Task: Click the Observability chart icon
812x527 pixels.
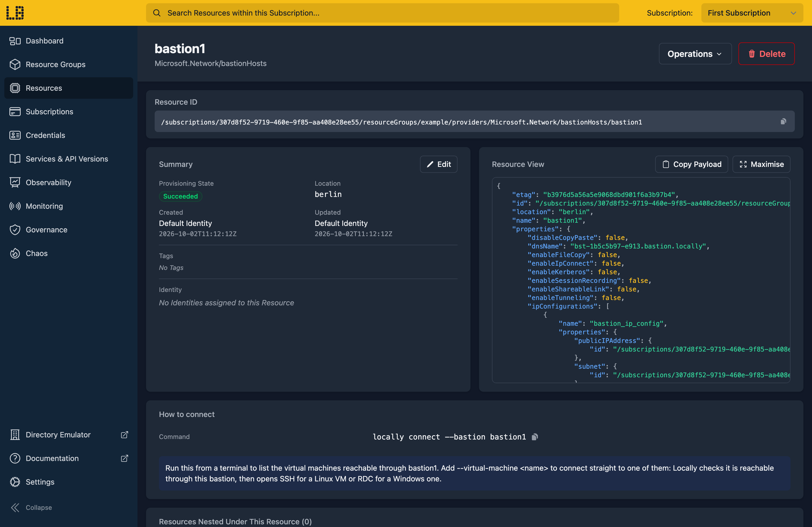Action: click(15, 182)
